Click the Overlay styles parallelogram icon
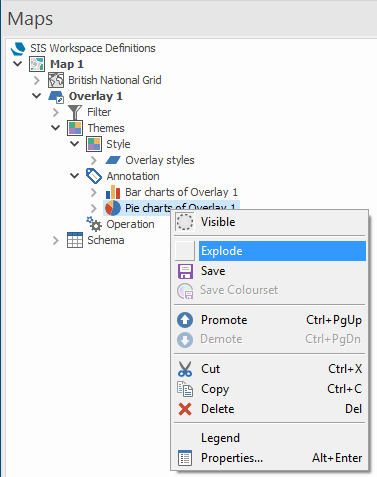Screen dimensions: 377x477 (113, 160)
